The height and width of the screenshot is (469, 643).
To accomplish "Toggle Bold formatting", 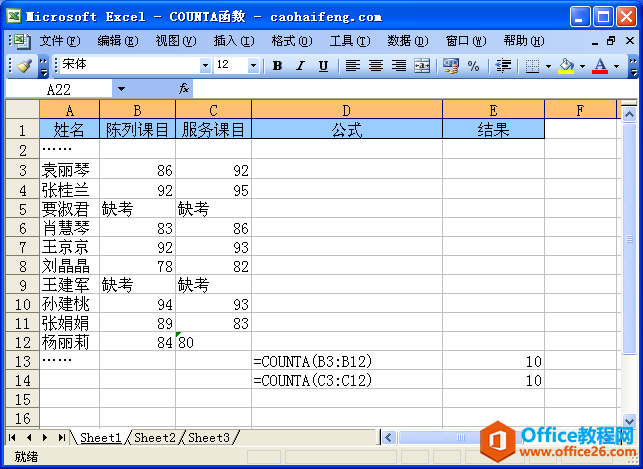I will coord(278,66).
